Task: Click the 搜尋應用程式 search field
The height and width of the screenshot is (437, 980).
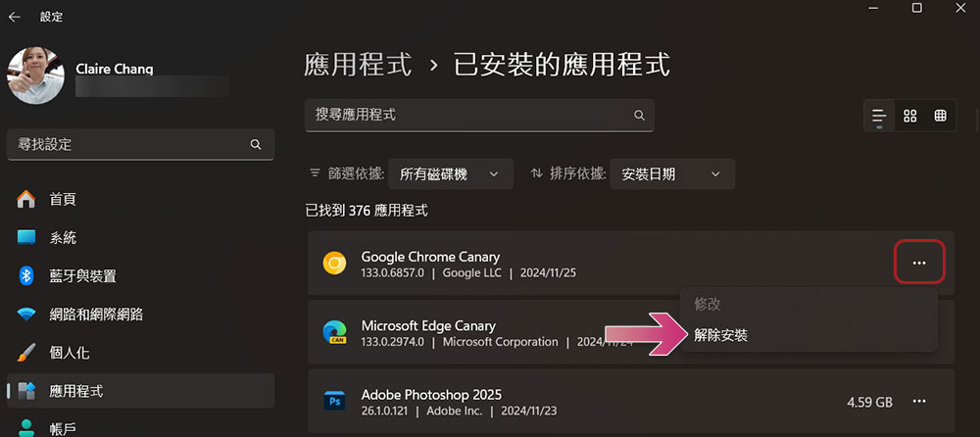Action: tap(479, 115)
